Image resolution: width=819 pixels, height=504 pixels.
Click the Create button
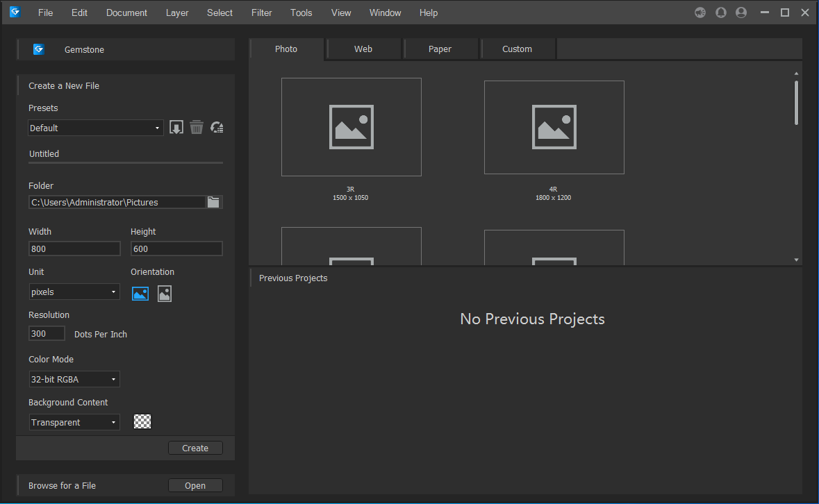click(195, 448)
